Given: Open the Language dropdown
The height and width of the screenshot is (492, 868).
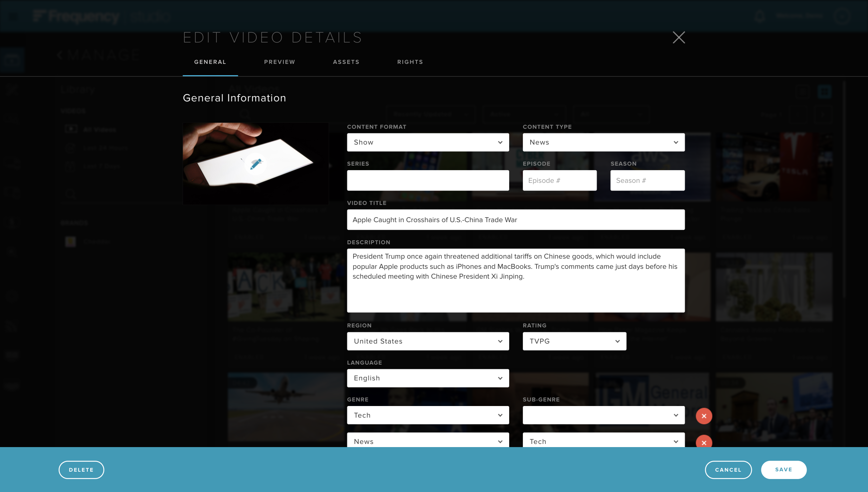Looking at the screenshot, I should (428, 378).
